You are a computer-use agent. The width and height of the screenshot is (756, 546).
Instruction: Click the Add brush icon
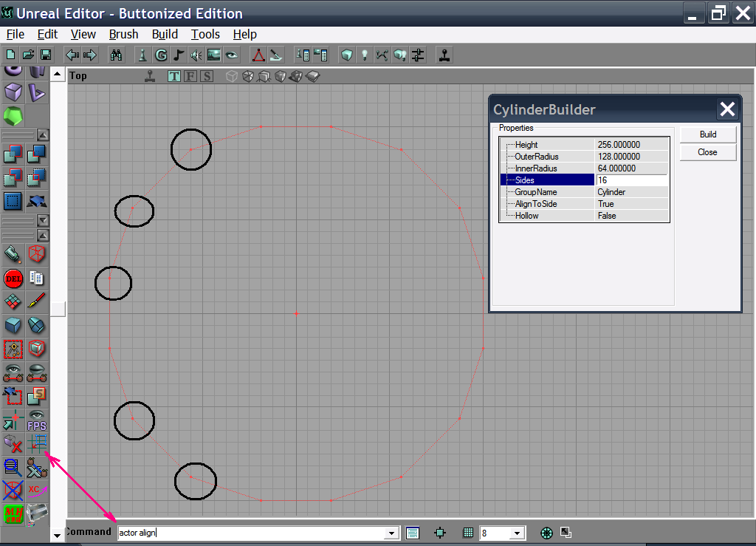click(x=13, y=154)
